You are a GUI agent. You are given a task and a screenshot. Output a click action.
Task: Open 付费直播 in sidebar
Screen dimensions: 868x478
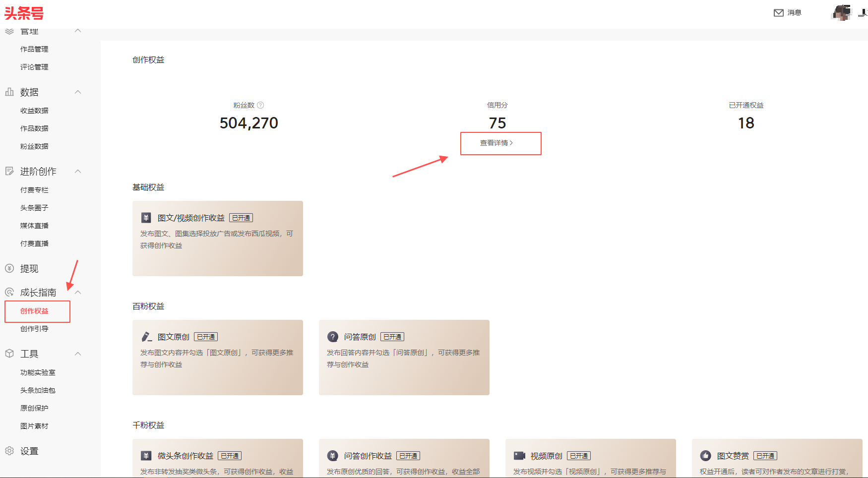[34, 243]
